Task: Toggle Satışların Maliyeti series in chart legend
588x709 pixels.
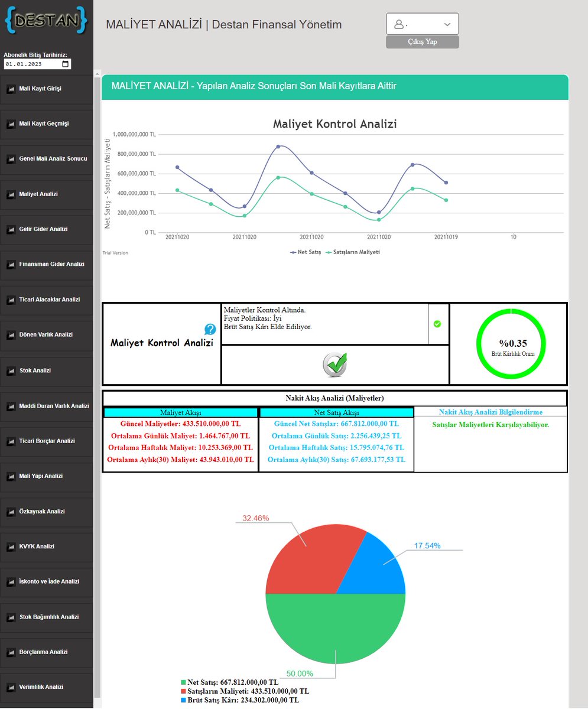Action: pyautogui.click(x=353, y=252)
